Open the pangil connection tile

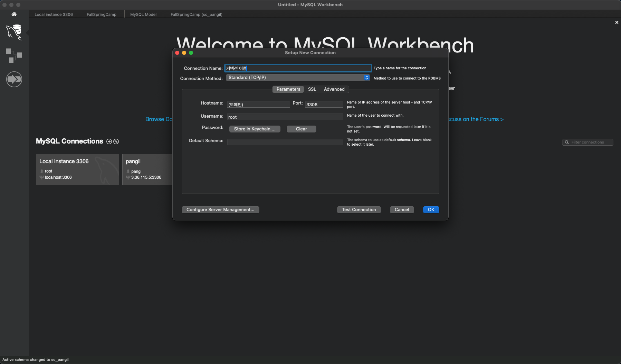pyautogui.click(x=147, y=169)
